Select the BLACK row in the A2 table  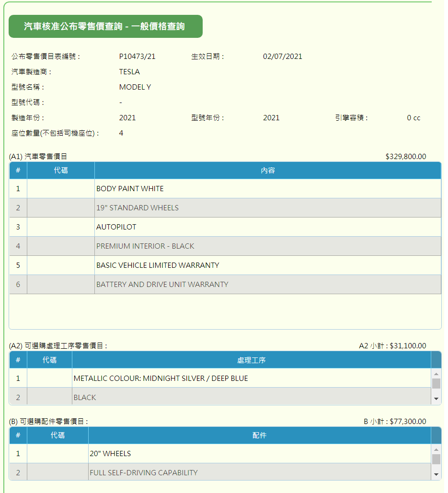(220, 396)
